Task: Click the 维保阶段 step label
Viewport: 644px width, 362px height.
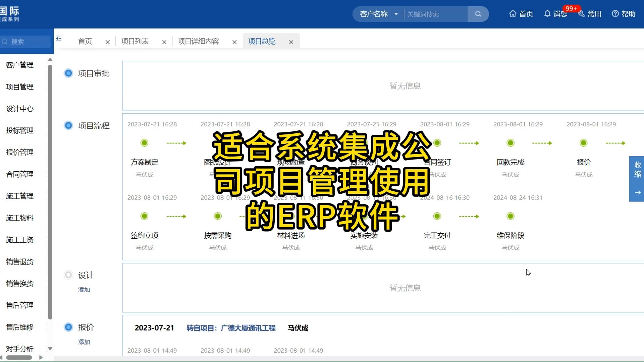Action: point(511,236)
